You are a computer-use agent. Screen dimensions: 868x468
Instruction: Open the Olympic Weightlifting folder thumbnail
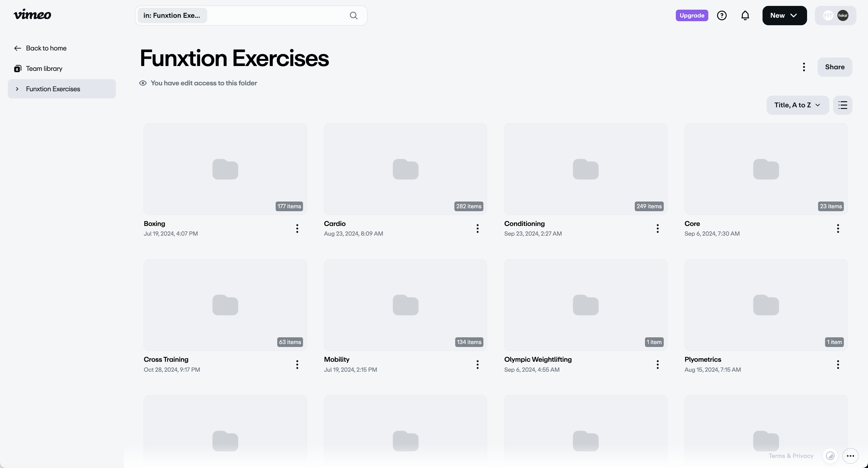(586, 305)
